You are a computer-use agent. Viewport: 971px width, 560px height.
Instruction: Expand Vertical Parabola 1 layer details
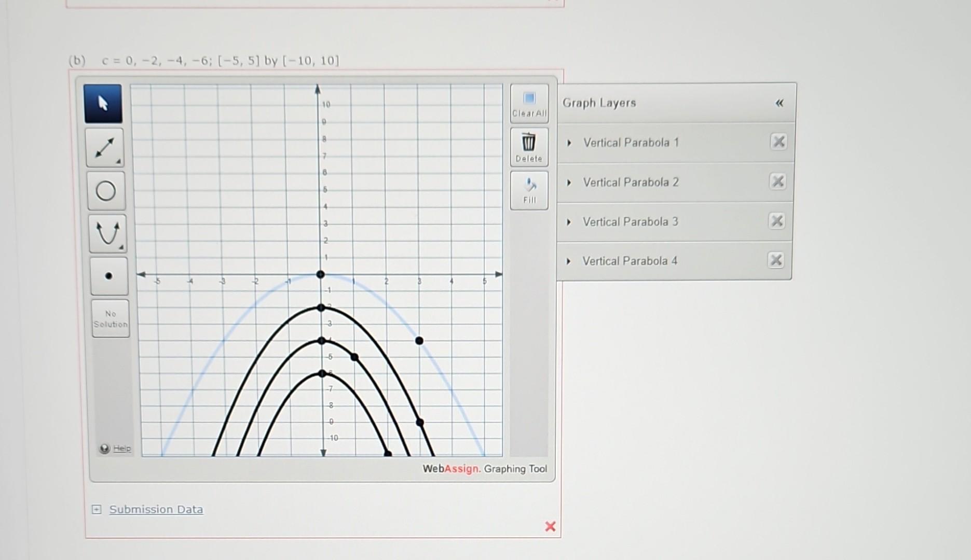pos(568,142)
